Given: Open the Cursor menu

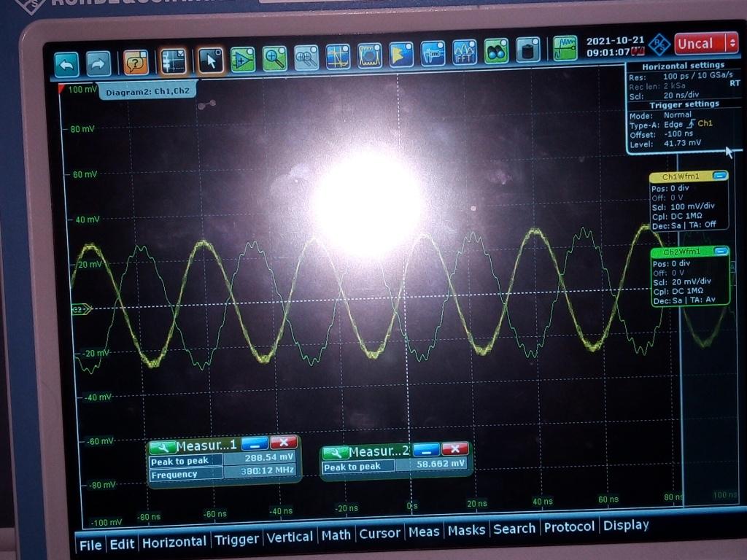Looking at the screenshot, I should tap(379, 533).
